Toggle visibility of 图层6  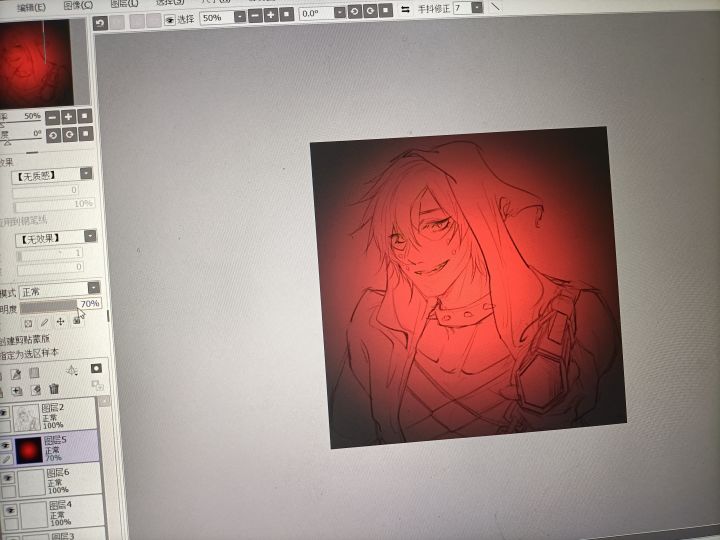point(8,478)
